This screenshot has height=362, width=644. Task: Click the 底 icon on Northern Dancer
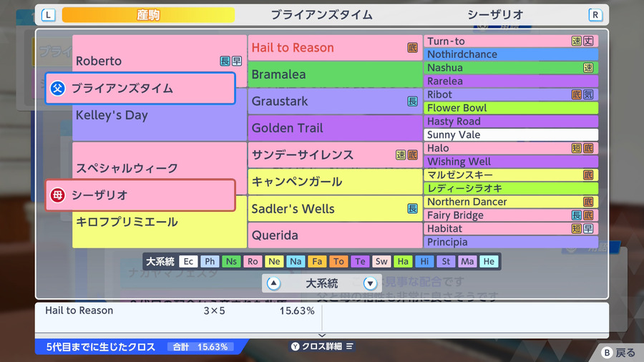[x=588, y=202]
